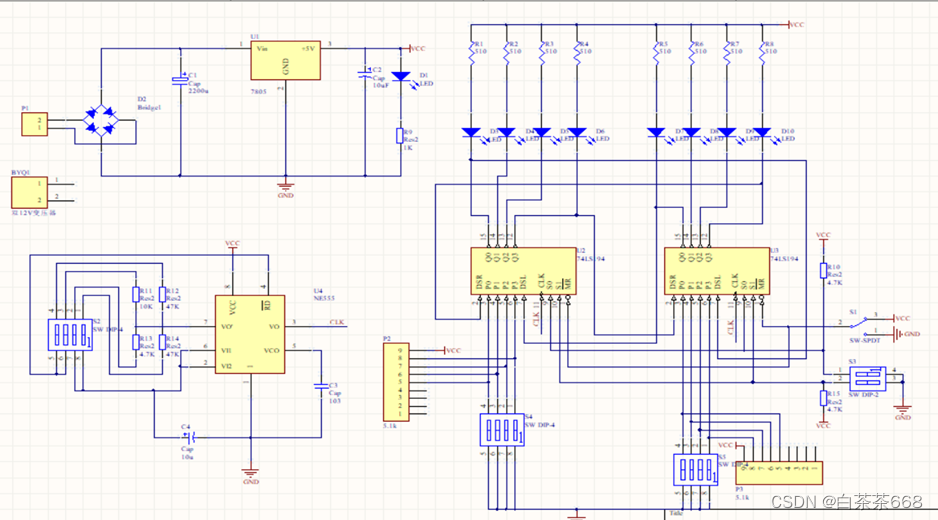Image resolution: width=938 pixels, height=520 pixels.
Task: Select capacitor C4 10u
Action: click(x=190, y=437)
